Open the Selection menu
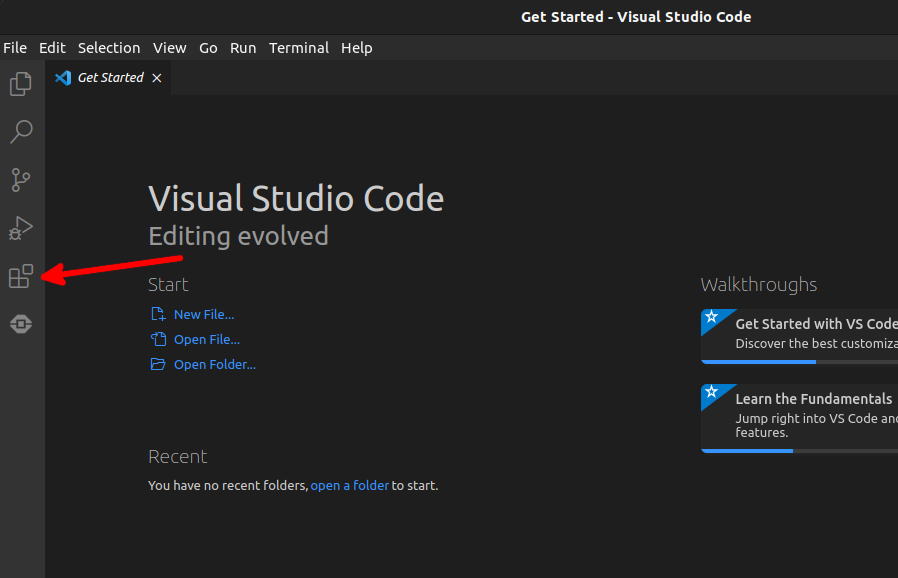Viewport: 898px width, 578px height. tap(109, 48)
